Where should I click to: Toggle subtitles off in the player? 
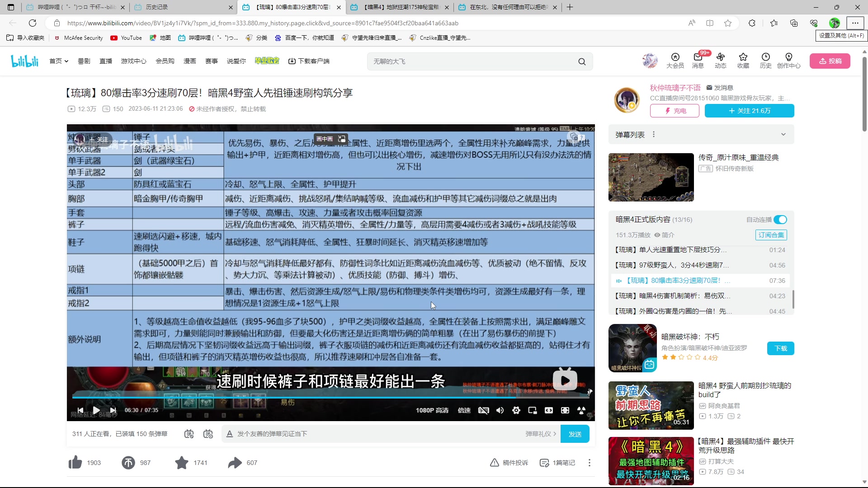[484, 410]
